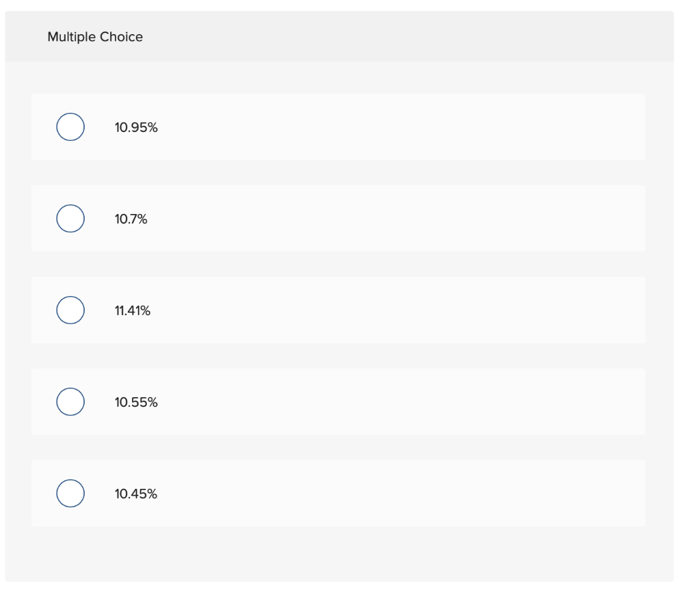Pick the 10.55% radio button
Screen dimensions: 700x590
point(70,402)
